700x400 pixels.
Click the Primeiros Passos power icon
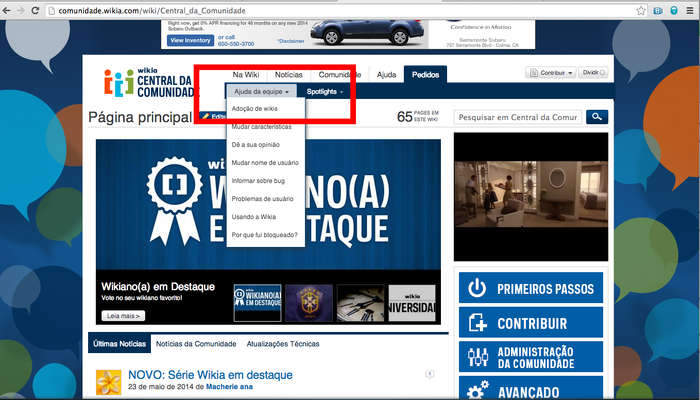[x=477, y=288]
